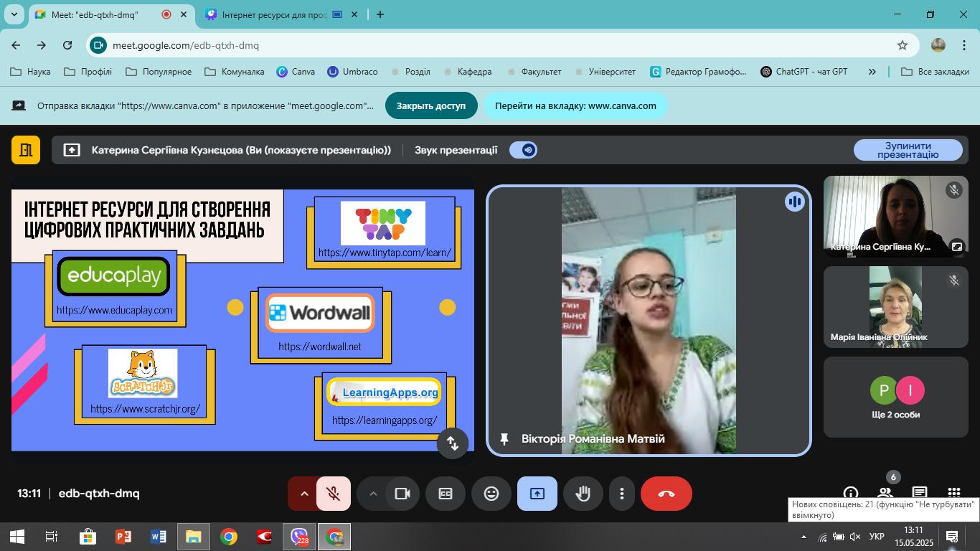Raise your hand in the meeting

583,494
